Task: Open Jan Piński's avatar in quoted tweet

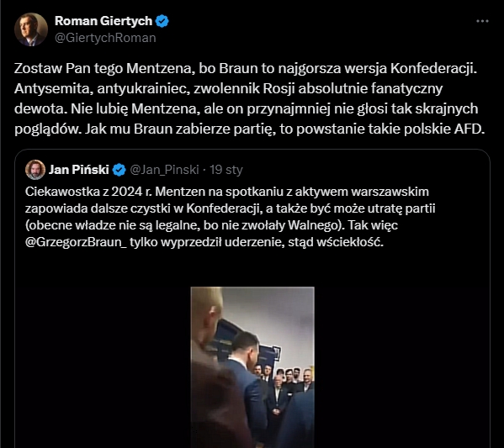Action: coord(35,170)
